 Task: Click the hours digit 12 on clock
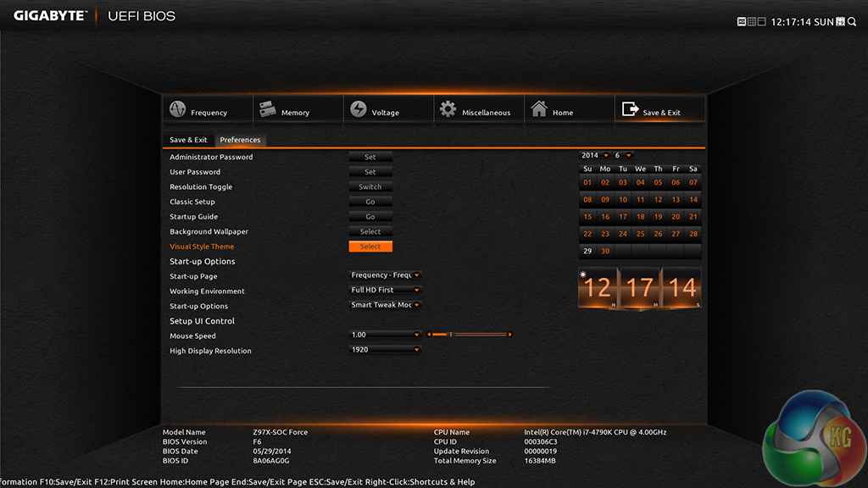[598, 288]
